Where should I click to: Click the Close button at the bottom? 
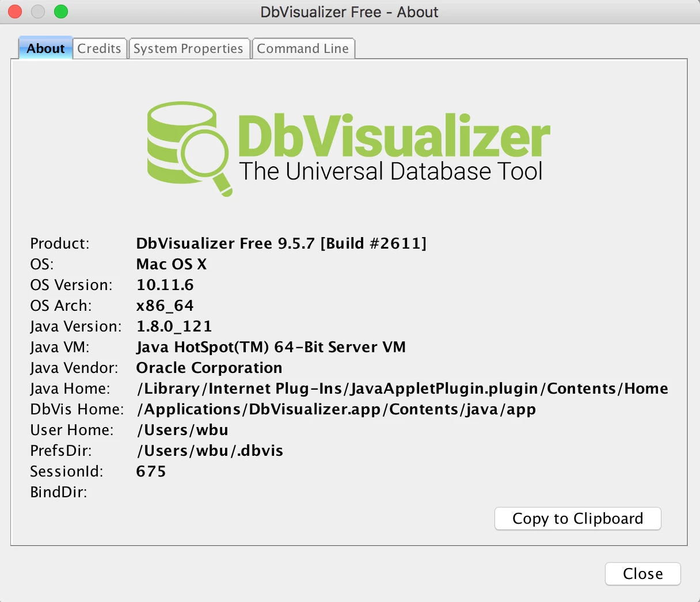(x=643, y=574)
